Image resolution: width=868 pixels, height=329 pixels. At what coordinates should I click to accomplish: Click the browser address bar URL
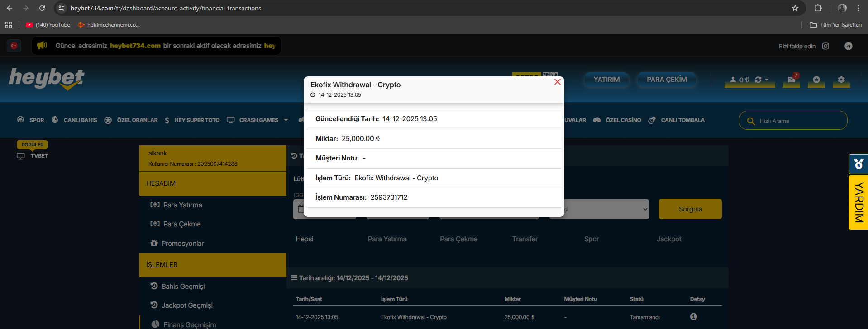click(166, 8)
